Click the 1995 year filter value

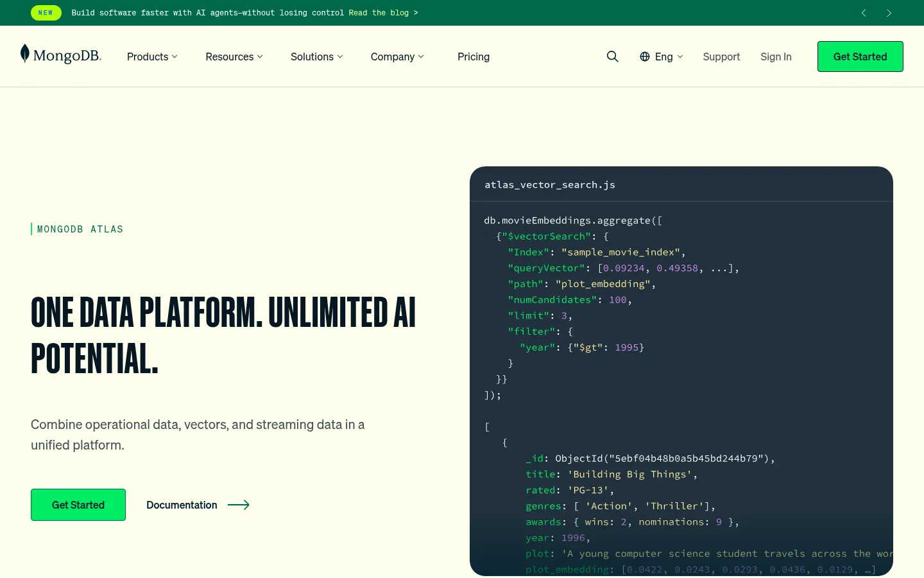tap(627, 347)
